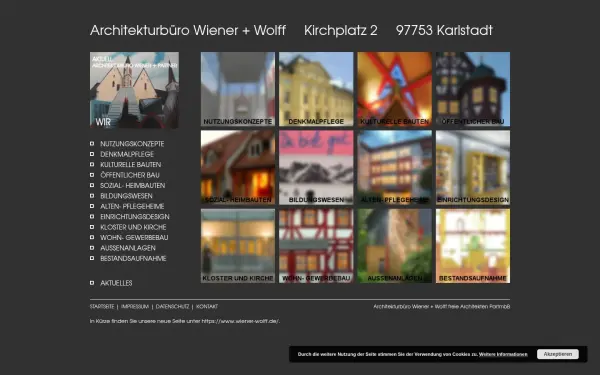
Task: Click the square bullet beside Nutzungskonzepte
Action: pos(92,143)
